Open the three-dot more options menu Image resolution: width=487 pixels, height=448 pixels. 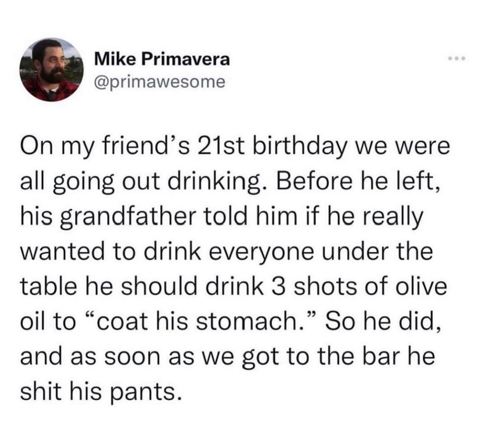tap(457, 59)
